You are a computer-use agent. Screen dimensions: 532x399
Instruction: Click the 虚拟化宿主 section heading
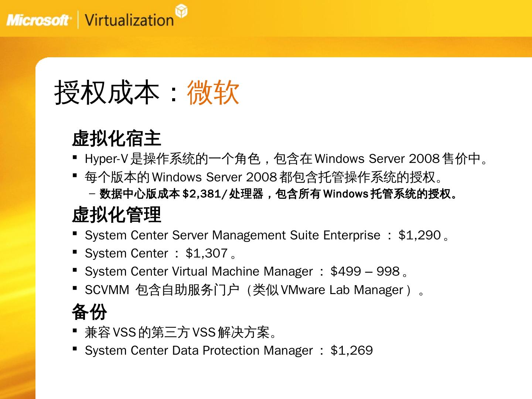[116, 139]
